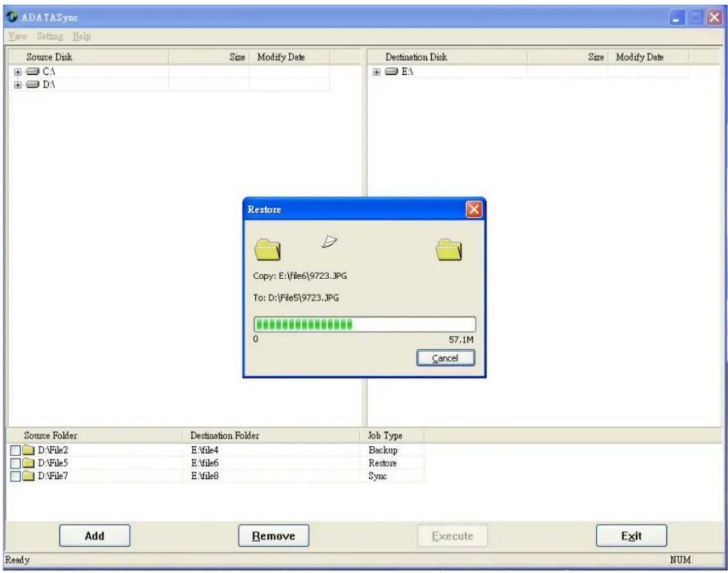Click the ADATASync logo icon in title bar

pos(12,17)
